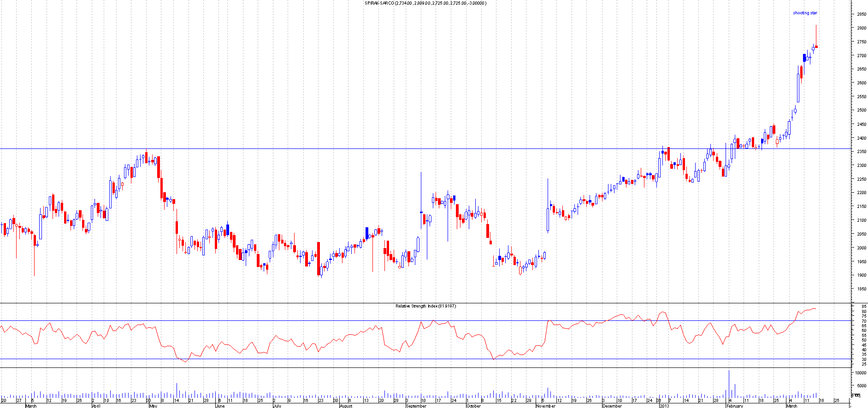Select the December label on date axis
The height and width of the screenshot is (408, 868).
[612, 406]
